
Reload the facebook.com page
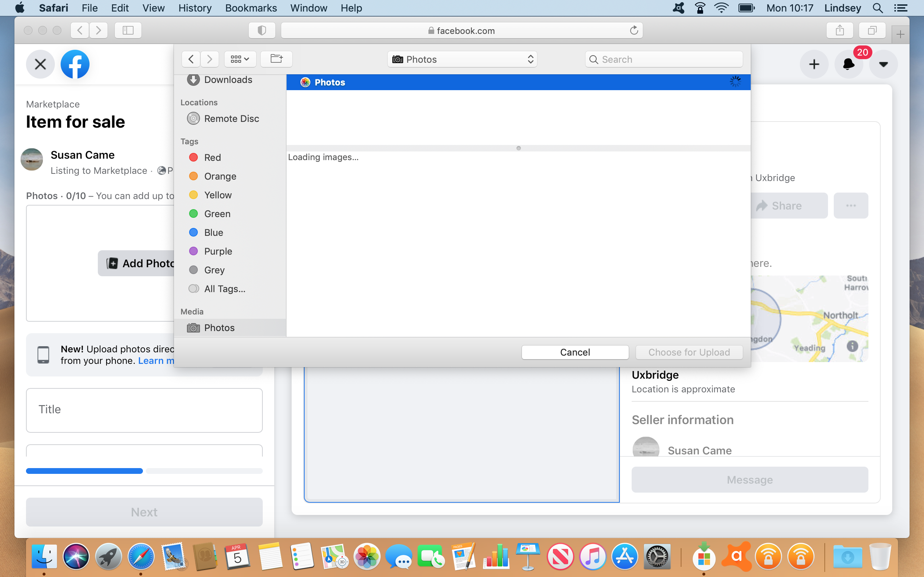(x=634, y=31)
